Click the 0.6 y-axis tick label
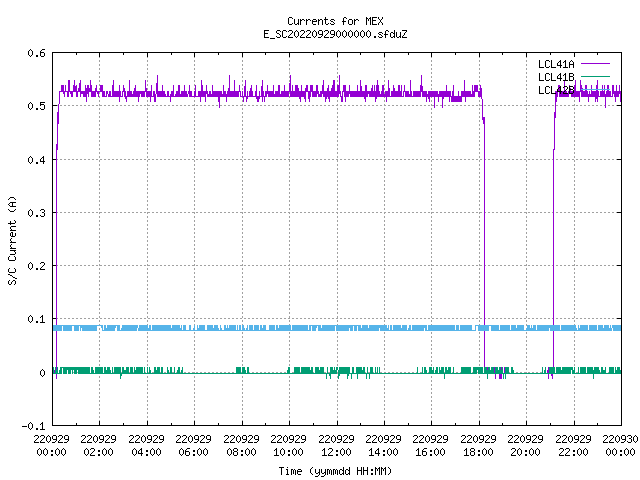This screenshot has height=480, width=640. [37, 53]
